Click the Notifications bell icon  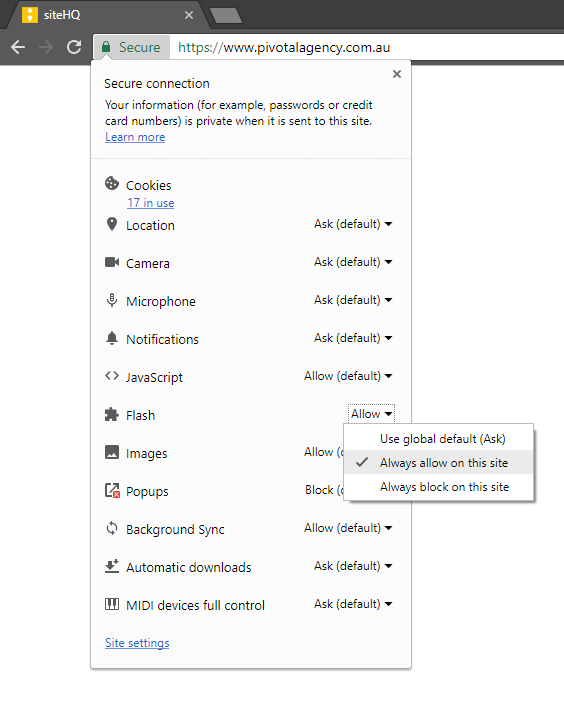pos(112,338)
